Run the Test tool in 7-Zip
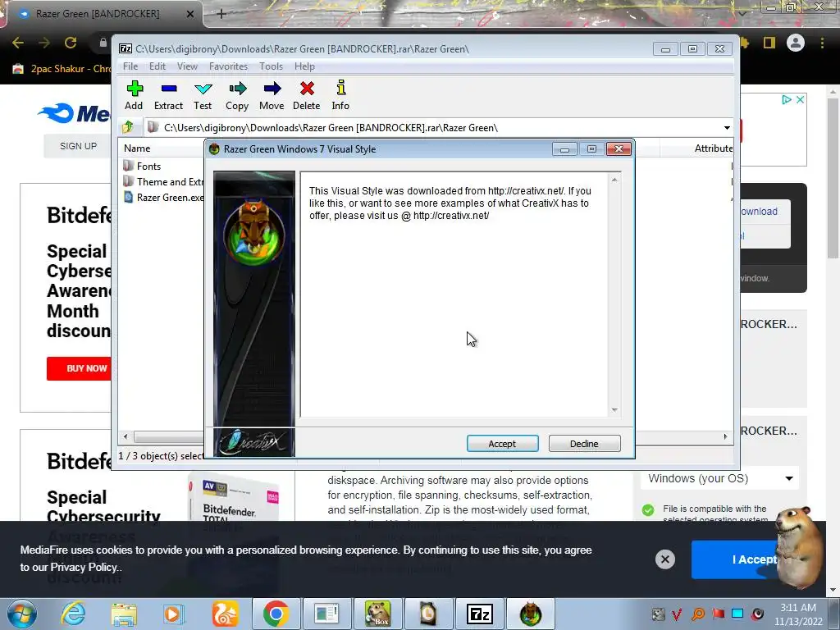This screenshot has height=630, width=840. (203, 95)
